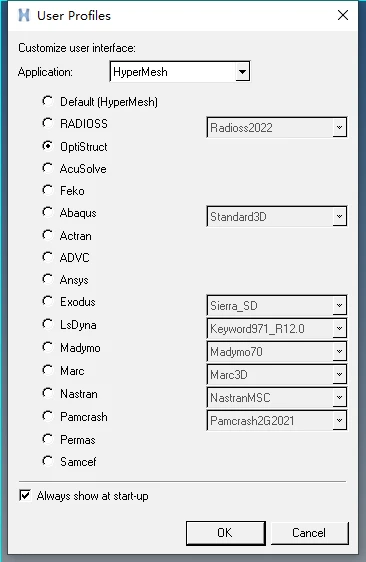Select the Feko radio button
Screen dimensions: 366x562
click(48, 190)
